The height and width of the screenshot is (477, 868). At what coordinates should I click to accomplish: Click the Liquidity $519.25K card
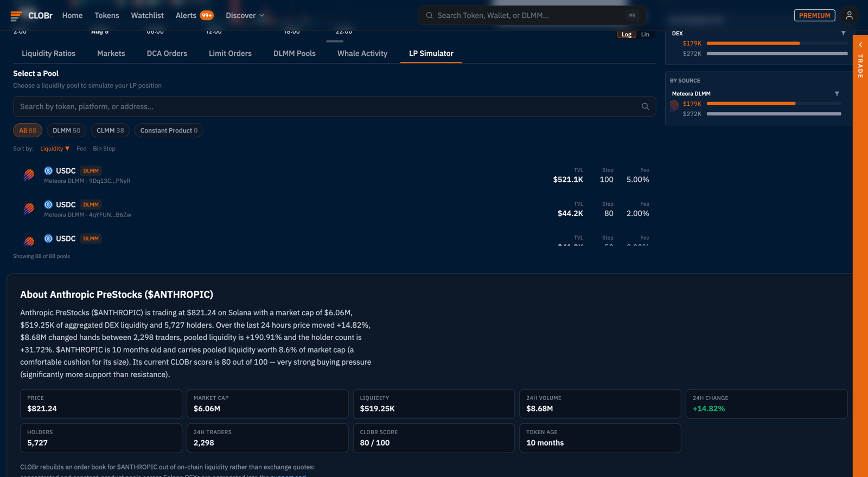433,404
